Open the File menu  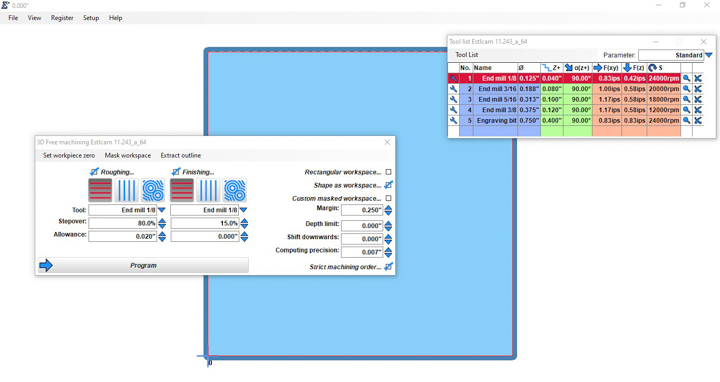point(13,18)
